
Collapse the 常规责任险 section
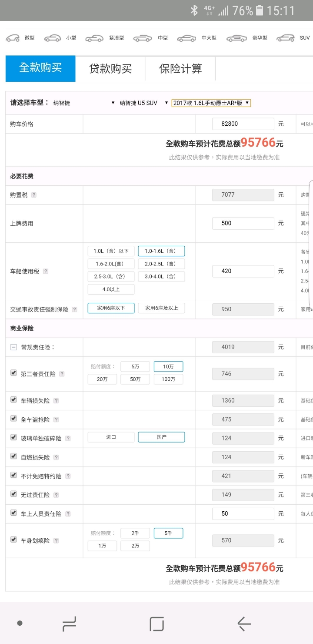(13, 347)
